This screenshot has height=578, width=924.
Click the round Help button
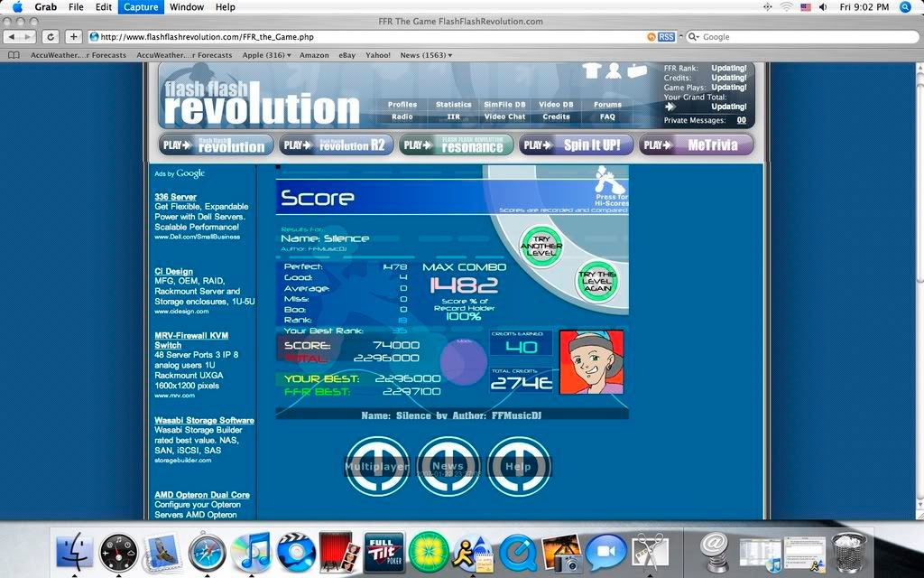(x=518, y=466)
